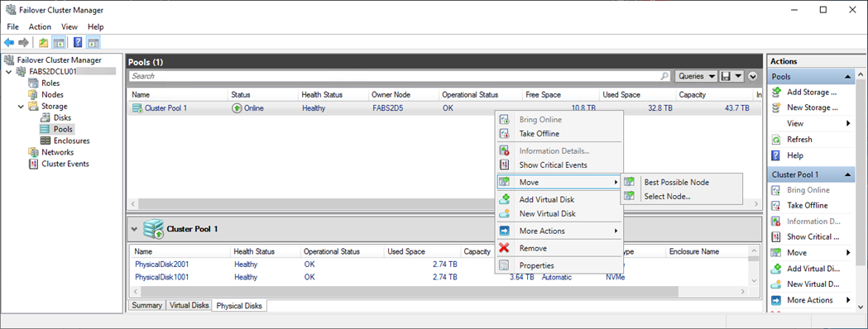This screenshot has height=329, width=868.
Task: Select Take Offline in the context menu
Action: pos(540,134)
